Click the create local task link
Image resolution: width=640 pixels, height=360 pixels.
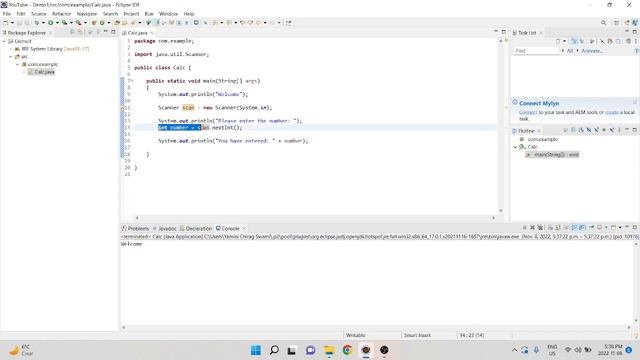pyautogui.click(x=611, y=112)
